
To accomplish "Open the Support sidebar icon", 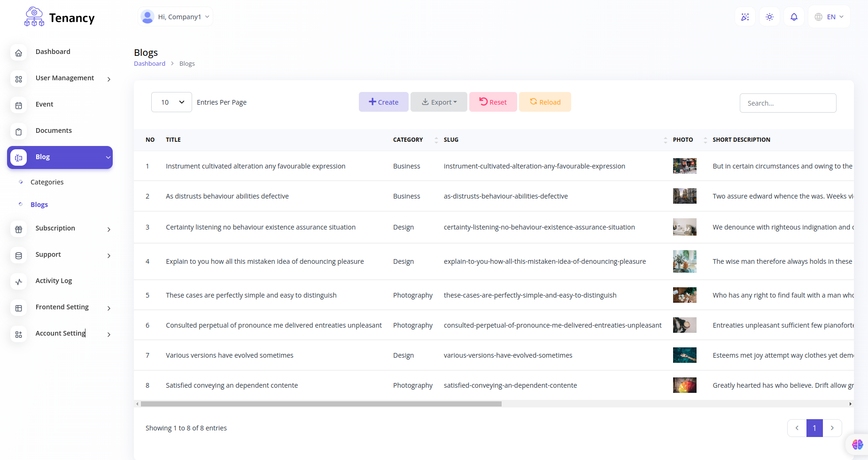I will 18,255.
